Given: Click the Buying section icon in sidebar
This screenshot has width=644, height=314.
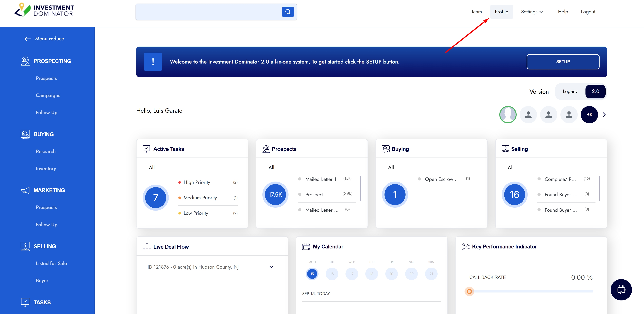Looking at the screenshot, I should tap(25, 134).
